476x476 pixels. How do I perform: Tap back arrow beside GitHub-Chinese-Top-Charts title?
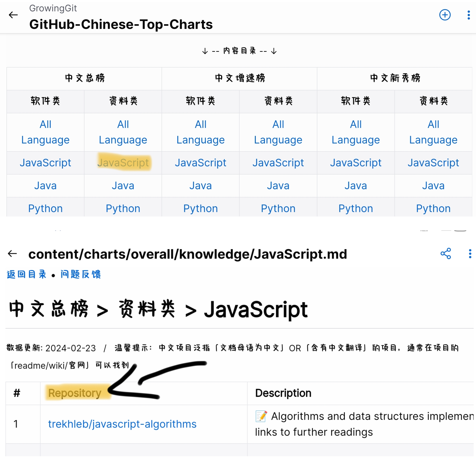(13, 15)
